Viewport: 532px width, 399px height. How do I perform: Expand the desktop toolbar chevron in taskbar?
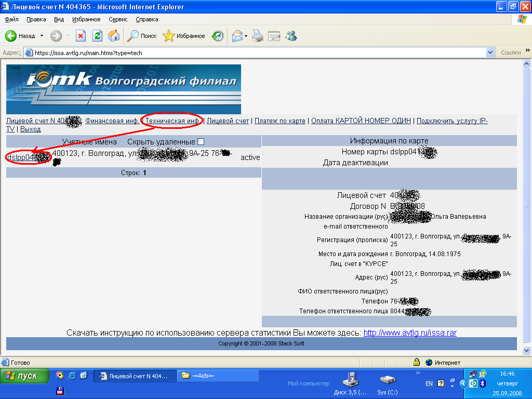point(418,373)
